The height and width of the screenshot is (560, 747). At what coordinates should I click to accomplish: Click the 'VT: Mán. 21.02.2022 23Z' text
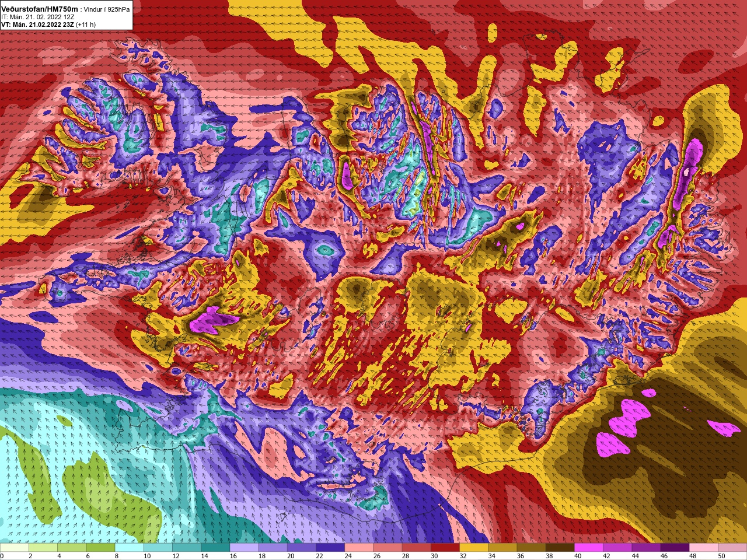coord(37,24)
